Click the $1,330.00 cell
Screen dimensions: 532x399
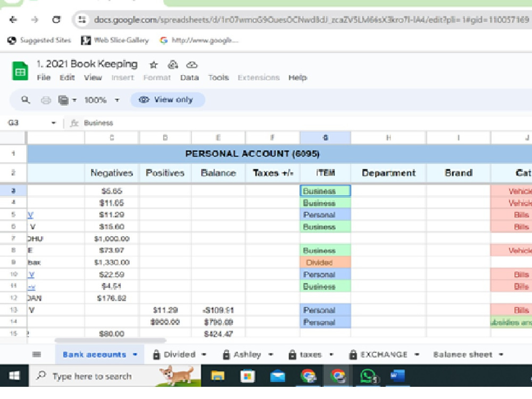[x=112, y=262]
